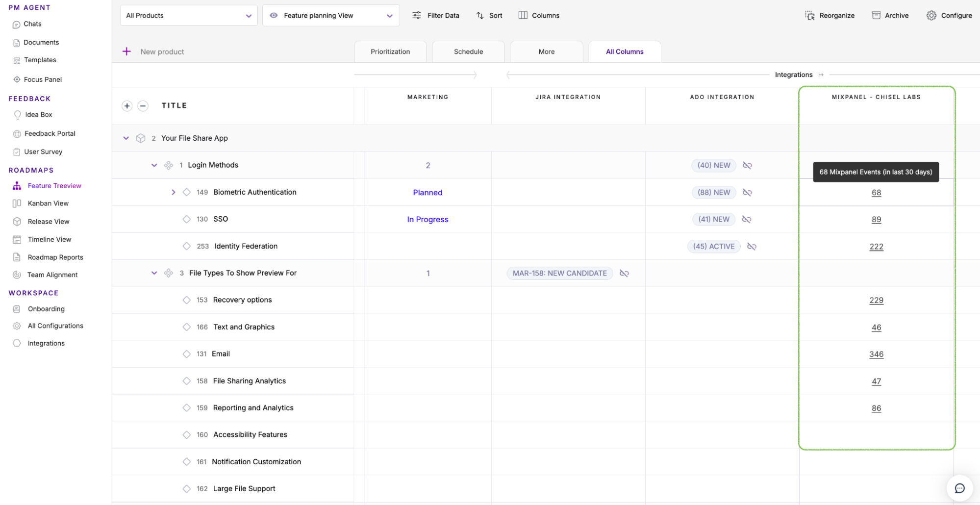
Task: Open the Feature planning View dropdown
Action: click(331, 16)
